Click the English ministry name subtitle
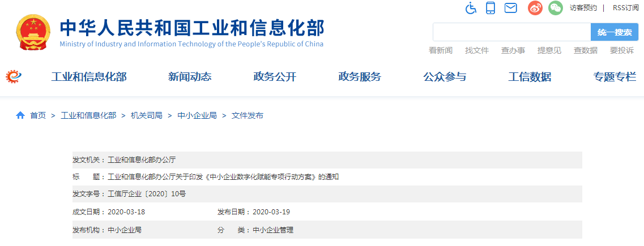Image resolution: width=644 pixels, height=246 pixels. [x=191, y=44]
